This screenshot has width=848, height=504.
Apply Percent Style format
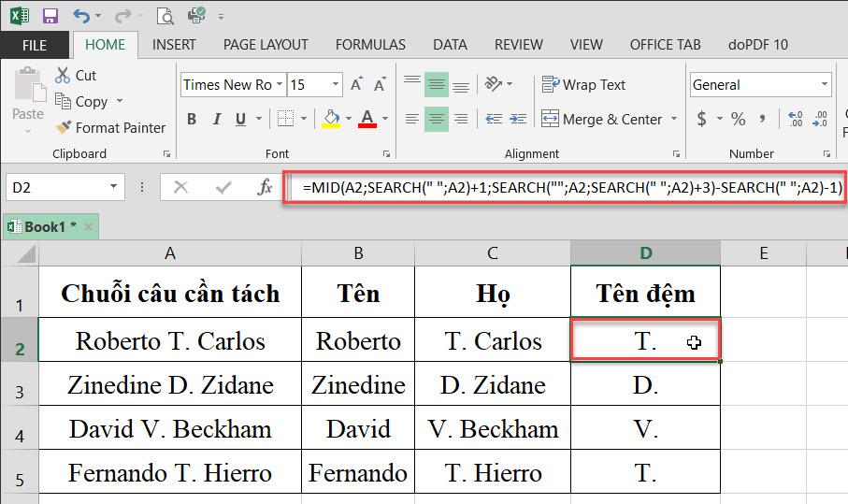coord(739,119)
